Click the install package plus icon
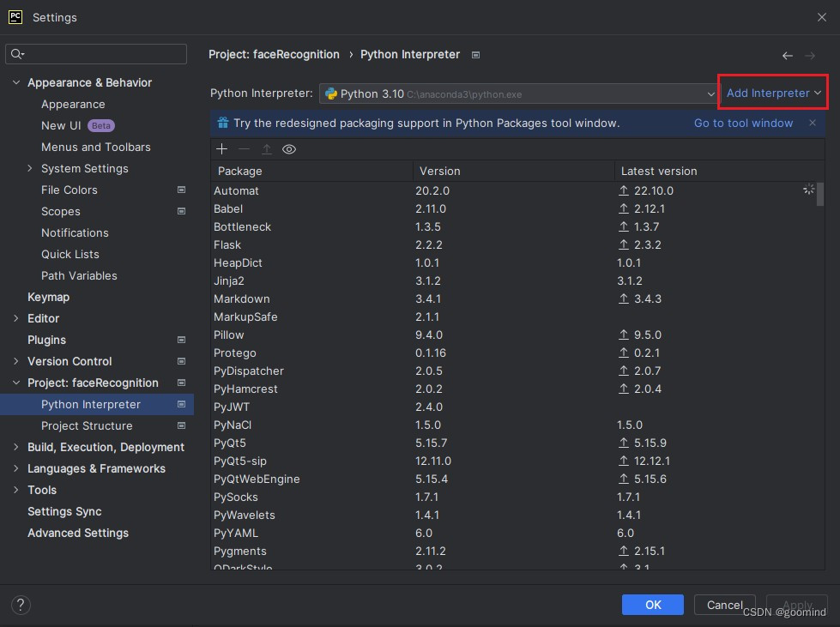840x627 pixels. 221,149
